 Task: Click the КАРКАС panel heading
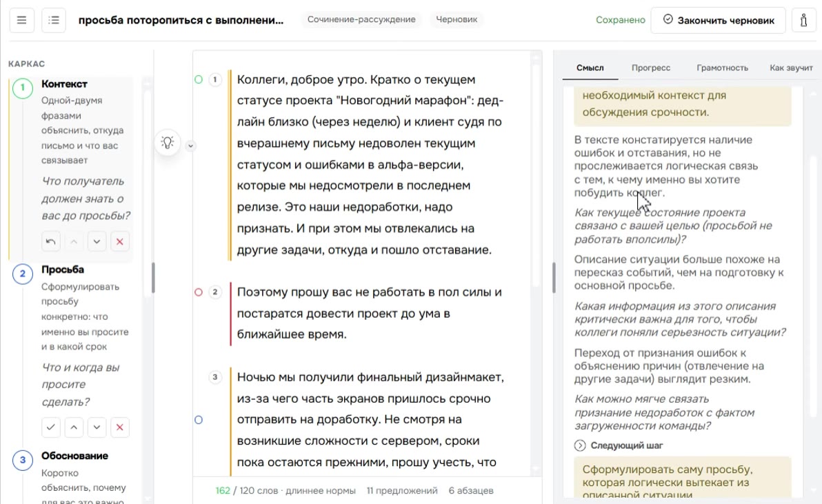(26, 64)
